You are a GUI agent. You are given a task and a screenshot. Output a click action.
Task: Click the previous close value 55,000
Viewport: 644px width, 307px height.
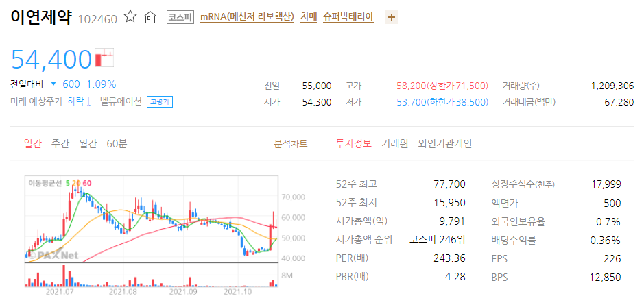317,86
